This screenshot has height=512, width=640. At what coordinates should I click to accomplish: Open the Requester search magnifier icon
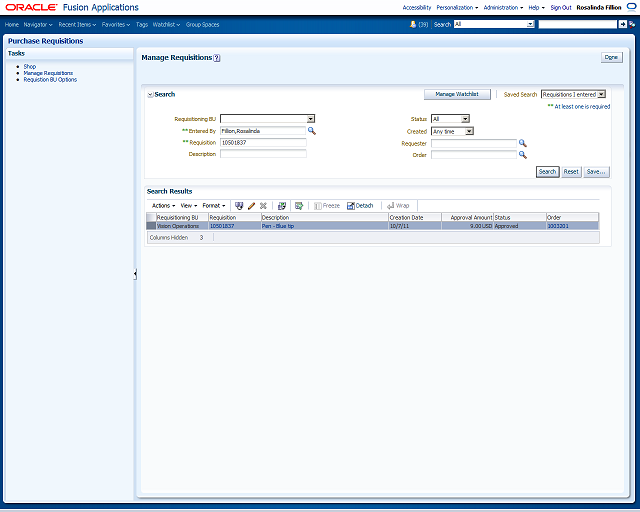(522, 143)
